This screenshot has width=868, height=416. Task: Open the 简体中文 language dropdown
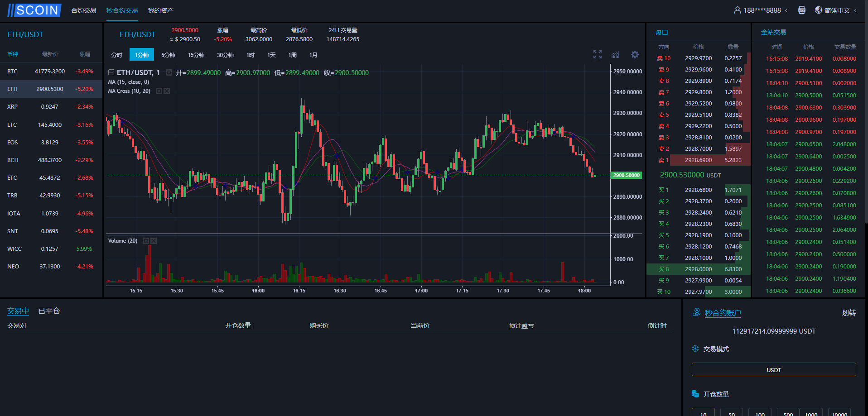[x=836, y=10]
